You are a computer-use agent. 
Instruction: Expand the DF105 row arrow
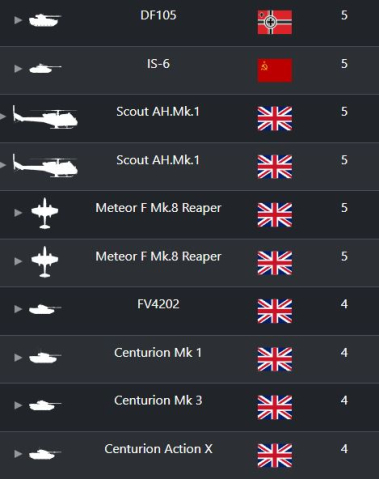tap(18, 20)
